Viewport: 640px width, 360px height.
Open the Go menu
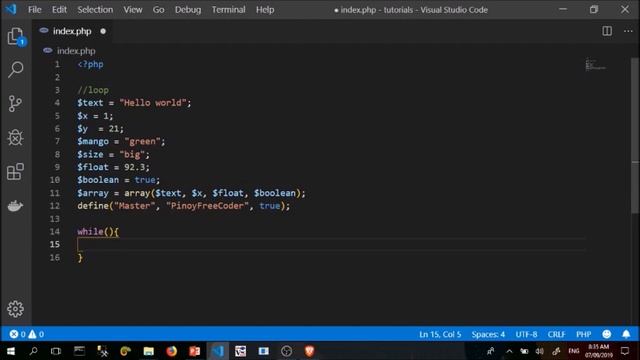pyautogui.click(x=158, y=9)
